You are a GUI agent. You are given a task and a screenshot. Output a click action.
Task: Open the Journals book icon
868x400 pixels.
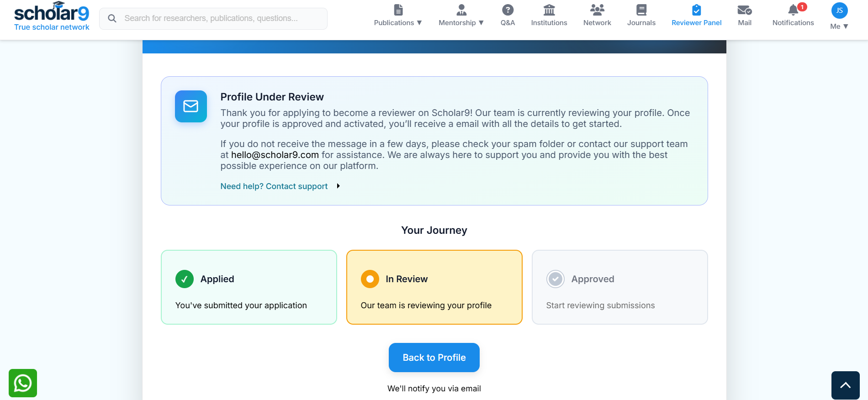click(x=641, y=10)
